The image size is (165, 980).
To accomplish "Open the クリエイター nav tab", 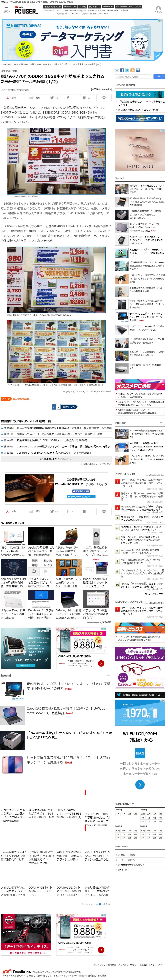I will (x=94, y=6).
